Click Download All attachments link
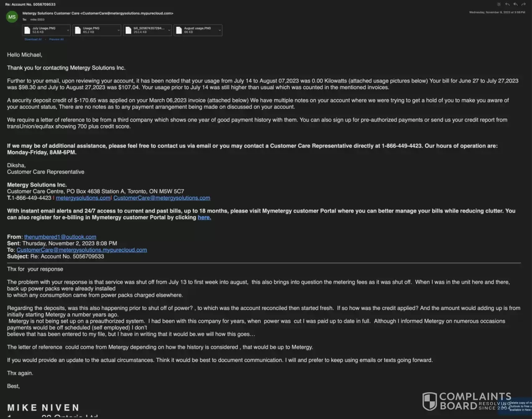 point(33,39)
